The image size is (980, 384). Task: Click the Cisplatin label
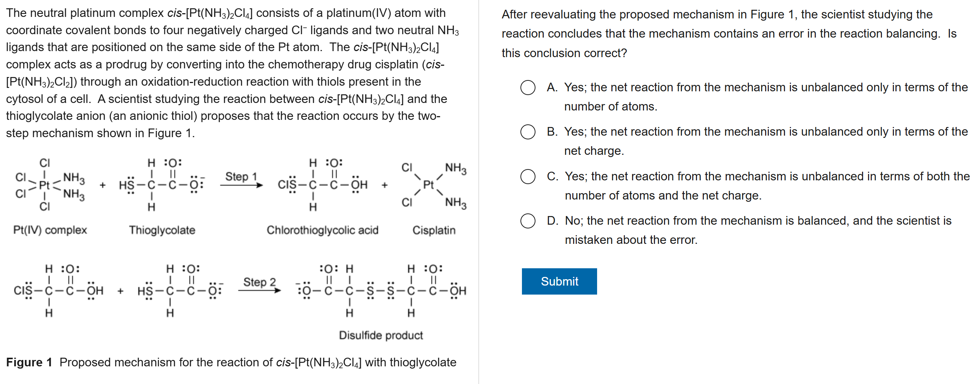(434, 230)
